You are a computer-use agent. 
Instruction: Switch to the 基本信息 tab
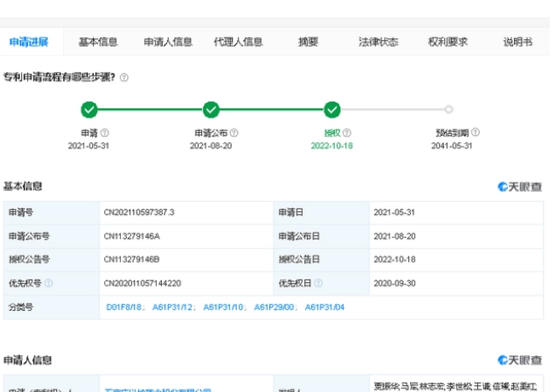(x=98, y=42)
